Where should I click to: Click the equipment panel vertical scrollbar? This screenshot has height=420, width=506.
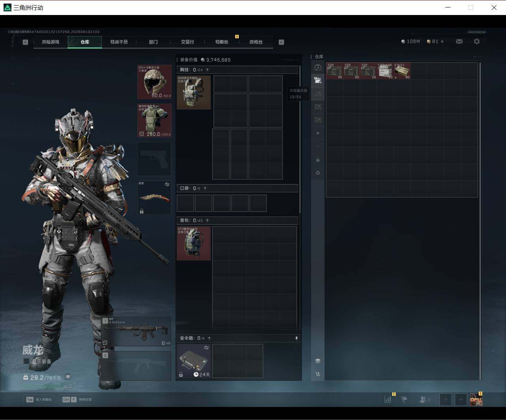coord(300,139)
